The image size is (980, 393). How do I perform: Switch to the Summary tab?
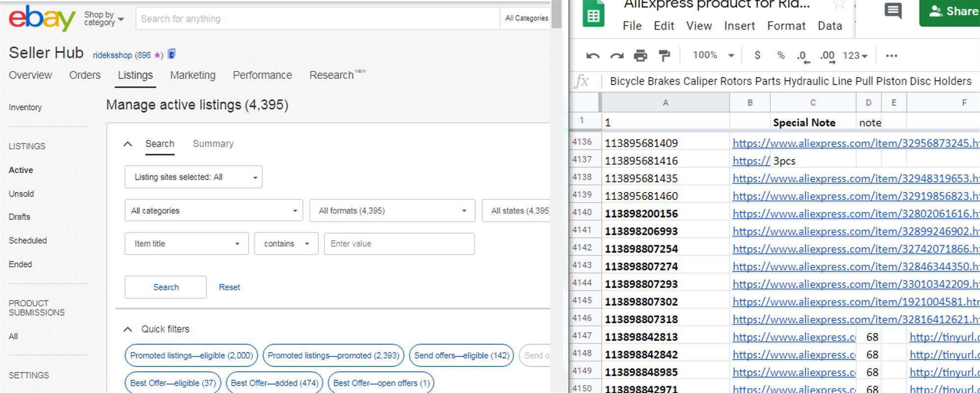pos(213,144)
